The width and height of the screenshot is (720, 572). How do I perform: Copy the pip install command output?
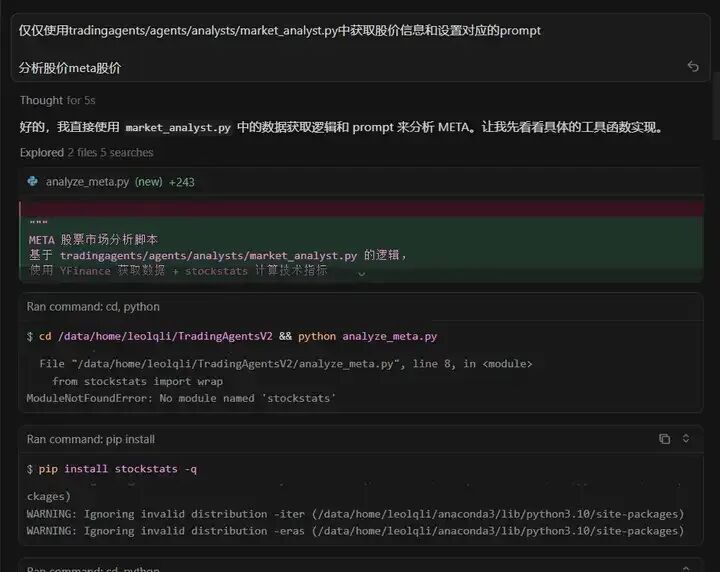pos(664,439)
